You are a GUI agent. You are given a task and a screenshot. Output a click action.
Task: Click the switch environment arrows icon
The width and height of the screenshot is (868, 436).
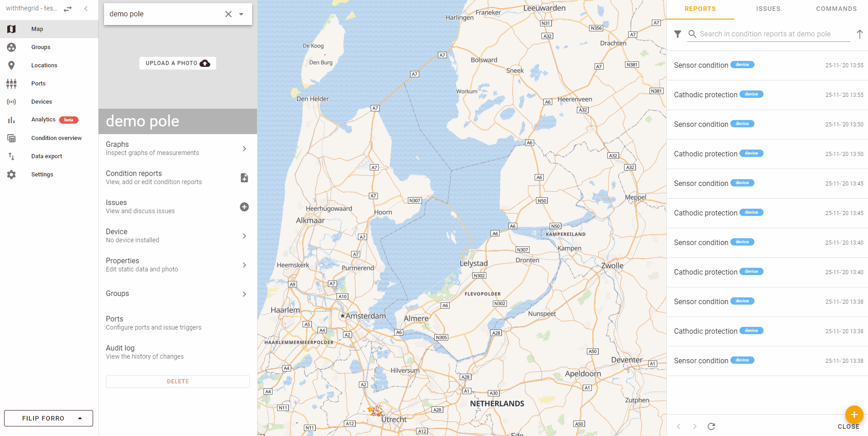(68, 9)
